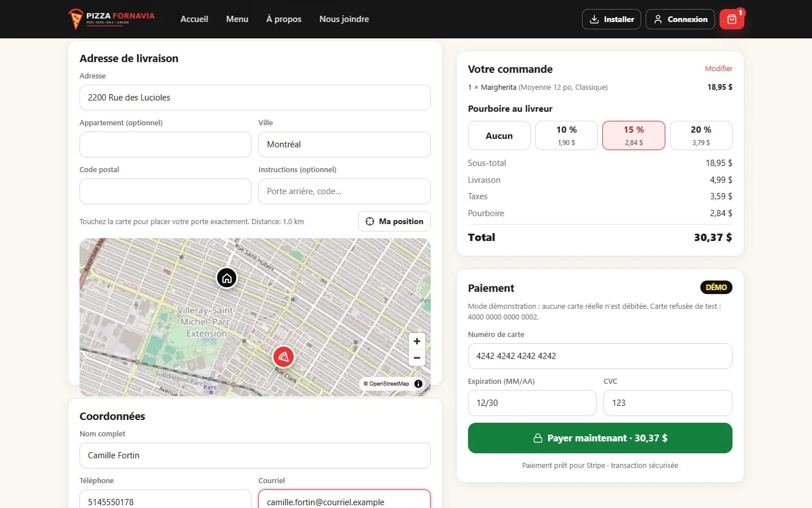This screenshot has height=508, width=812.
Task: Focus the Téléphone input field
Action: pos(165,500)
